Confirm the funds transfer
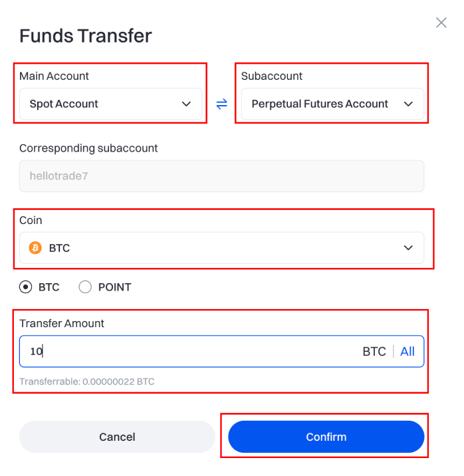 pos(326,437)
